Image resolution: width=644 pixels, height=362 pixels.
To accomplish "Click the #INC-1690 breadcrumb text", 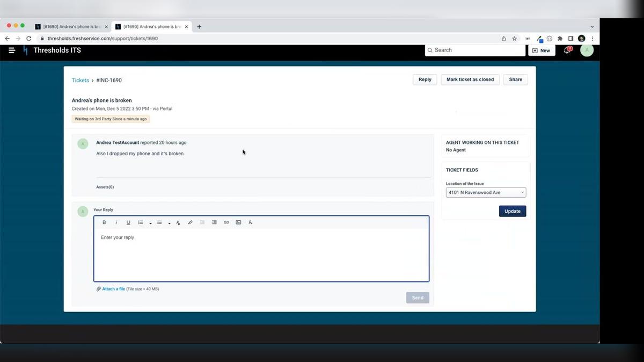I will (109, 80).
